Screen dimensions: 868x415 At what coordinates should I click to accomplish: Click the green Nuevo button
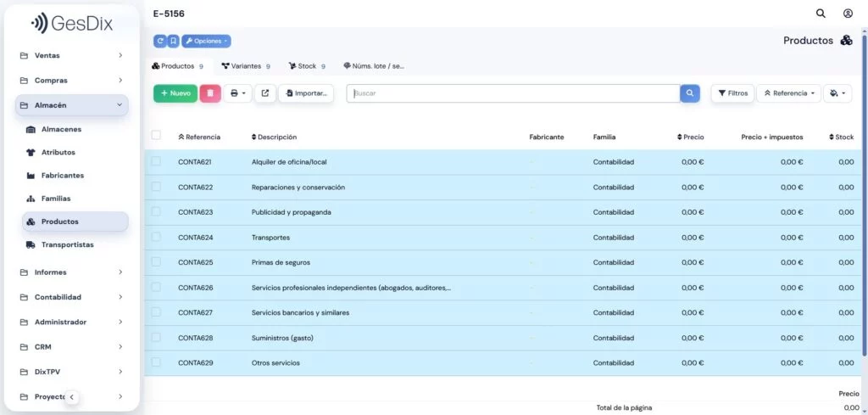point(175,93)
